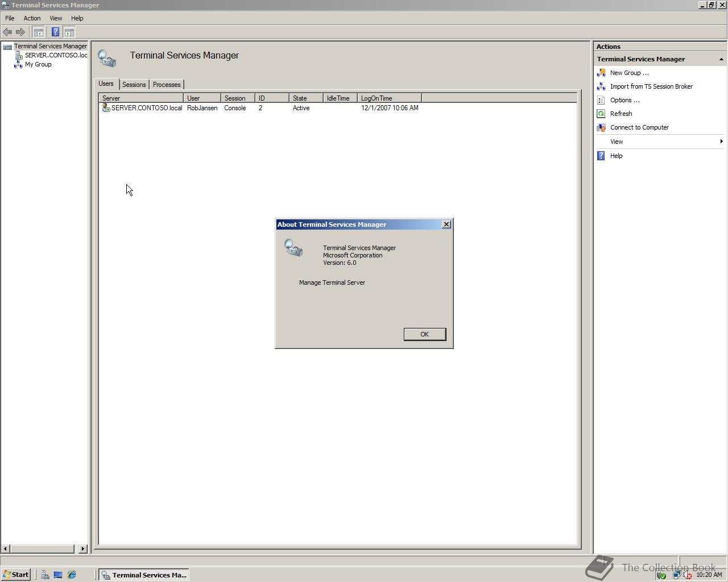
Task: Click the SERVER.CONTOSO.local server icon in tree
Action: tap(19, 55)
